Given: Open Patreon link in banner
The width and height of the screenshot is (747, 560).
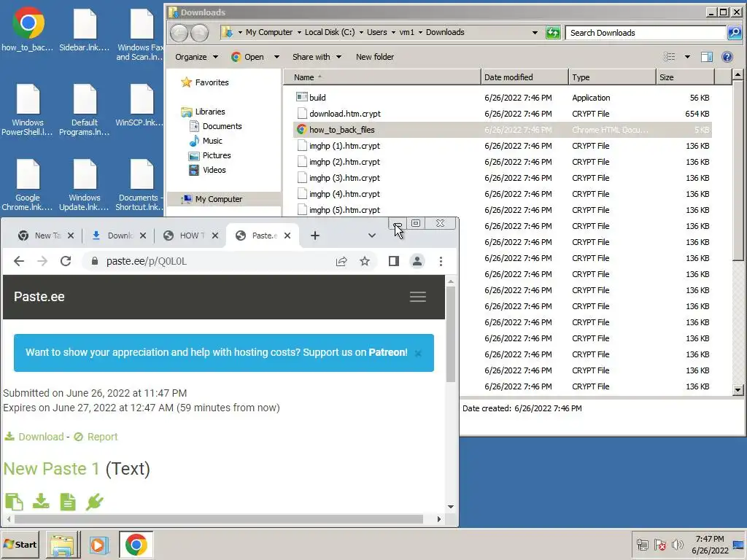Looking at the screenshot, I should [388, 352].
